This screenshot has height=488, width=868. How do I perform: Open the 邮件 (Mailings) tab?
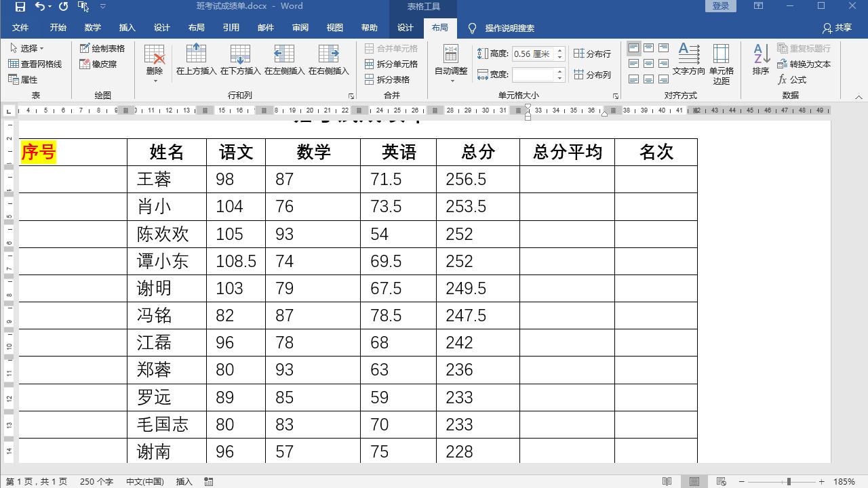click(265, 28)
